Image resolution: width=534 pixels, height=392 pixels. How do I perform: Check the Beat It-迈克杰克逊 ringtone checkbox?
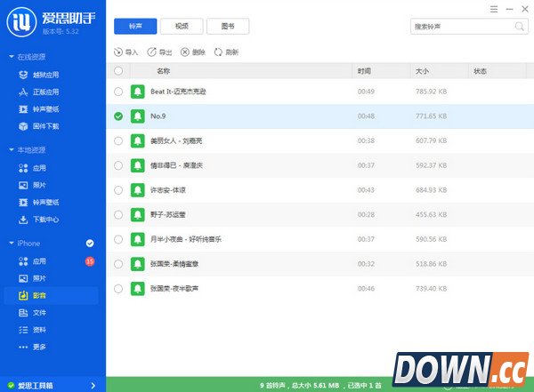coord(119,92)
